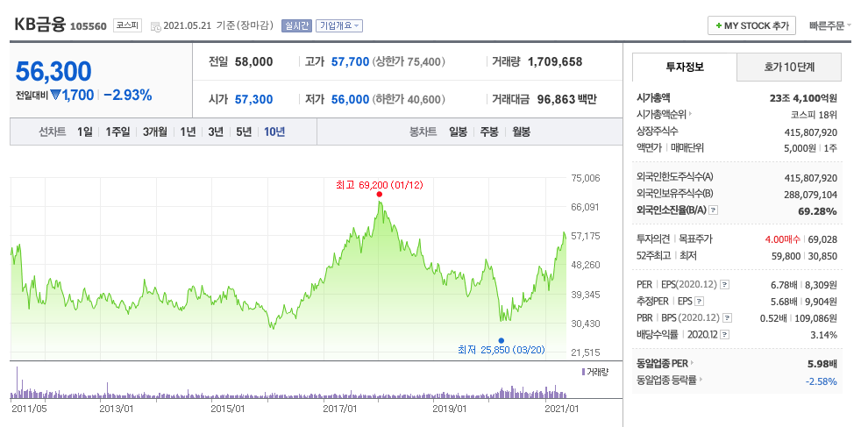Viewport: 868px width, 427px height.
Task: Click 거래량 value 1,709,658
Action: click(555, 62)
